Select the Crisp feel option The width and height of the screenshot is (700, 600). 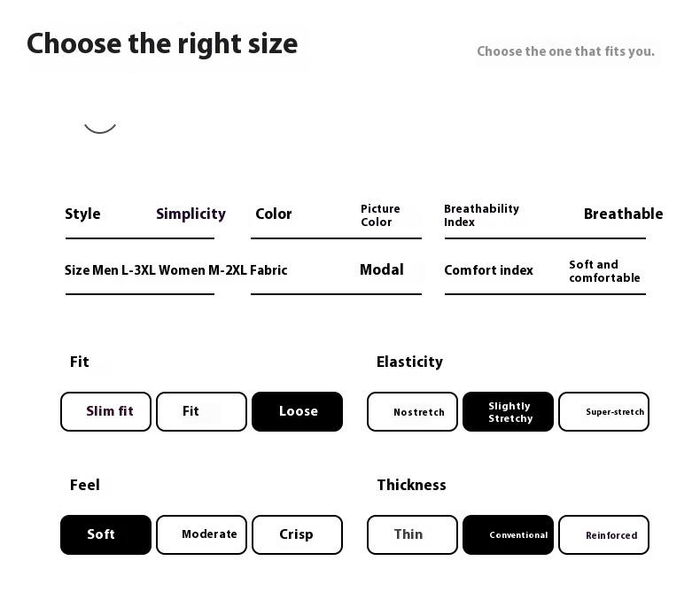(297, 534)
